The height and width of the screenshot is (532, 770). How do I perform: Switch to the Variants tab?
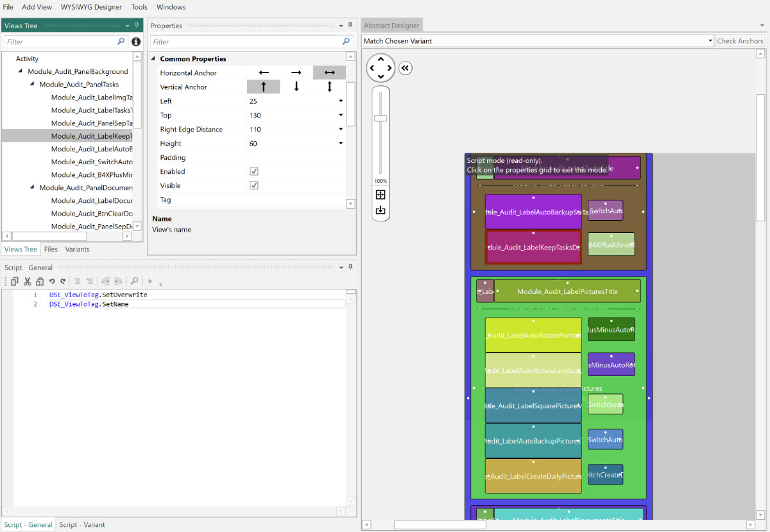point(78,249)
